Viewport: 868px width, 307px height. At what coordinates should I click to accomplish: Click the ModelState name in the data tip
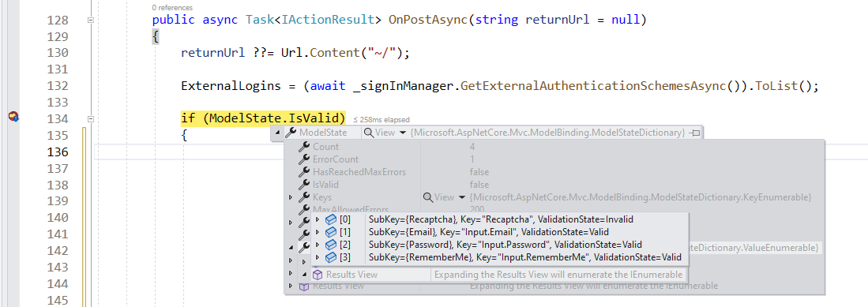pyautogui.click(x=323, y=133)
